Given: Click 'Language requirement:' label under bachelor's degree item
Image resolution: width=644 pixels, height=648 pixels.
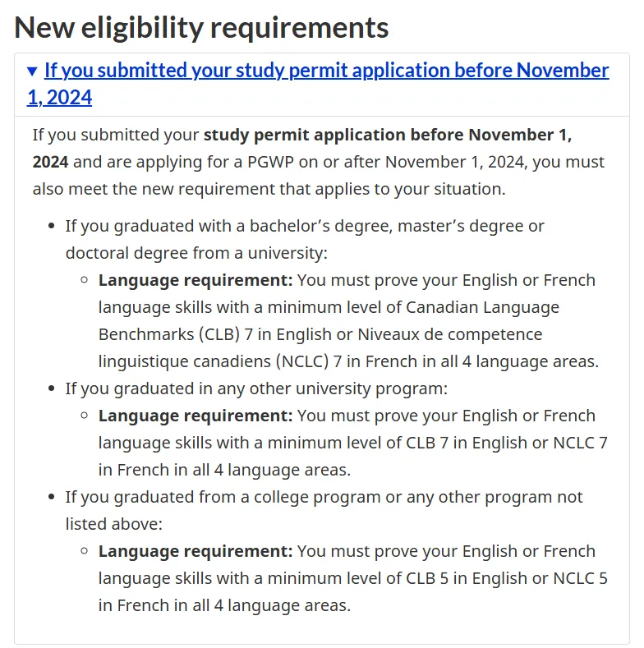Looking at the screenshot, I should [195, 280].
